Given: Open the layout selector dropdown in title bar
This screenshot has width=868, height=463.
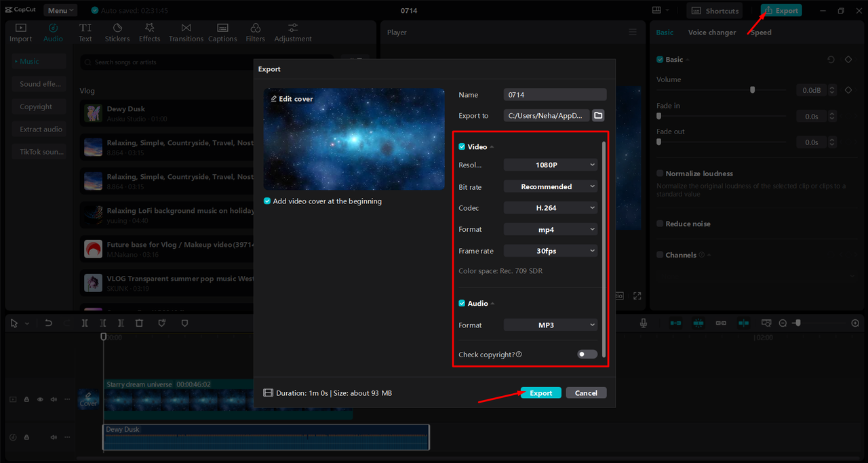Looking at the screenshot, I should coord(660,10).
